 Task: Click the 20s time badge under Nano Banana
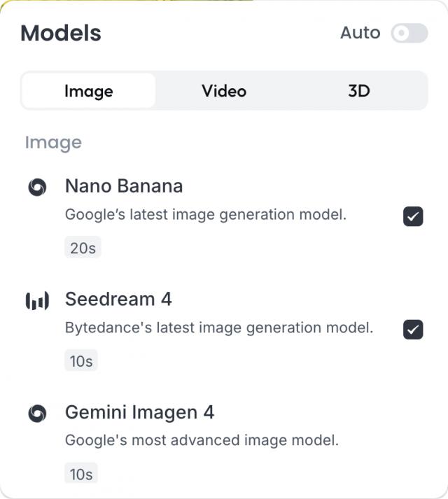[83, 248]
